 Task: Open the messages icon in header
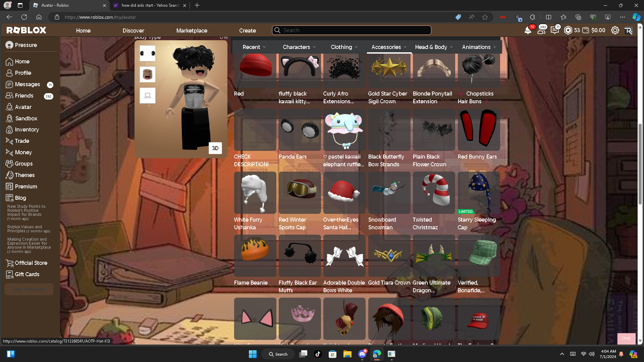coord(555,30)
